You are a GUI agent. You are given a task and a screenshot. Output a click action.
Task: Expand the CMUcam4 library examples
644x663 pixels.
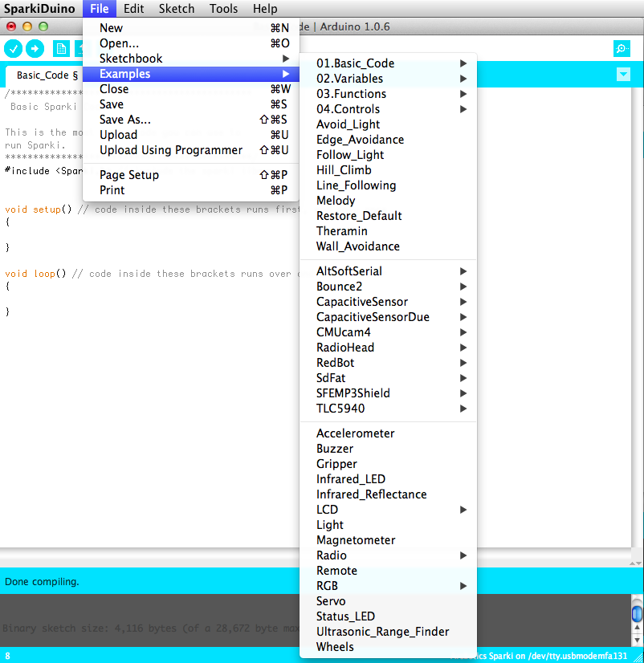(389, 332)
